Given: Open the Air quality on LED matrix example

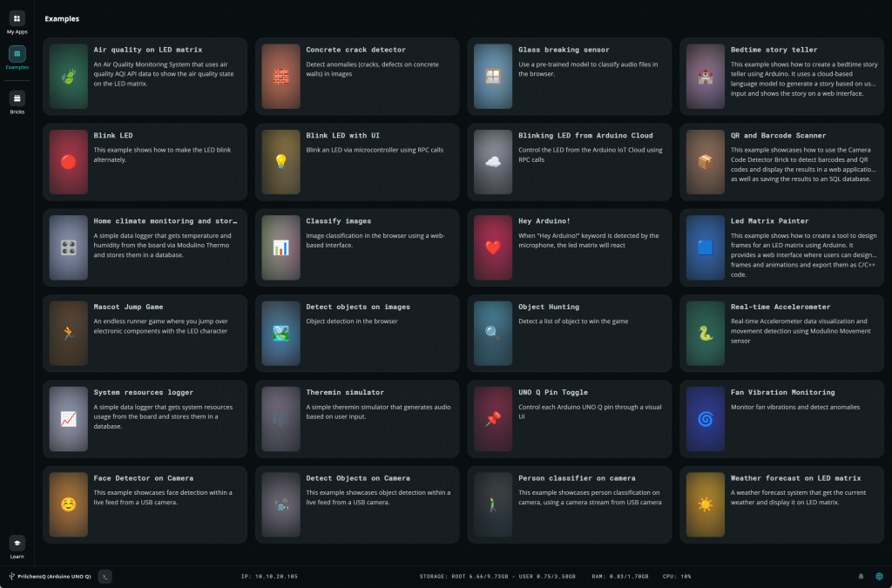Looking at the screenshot, I should point(147,50).
